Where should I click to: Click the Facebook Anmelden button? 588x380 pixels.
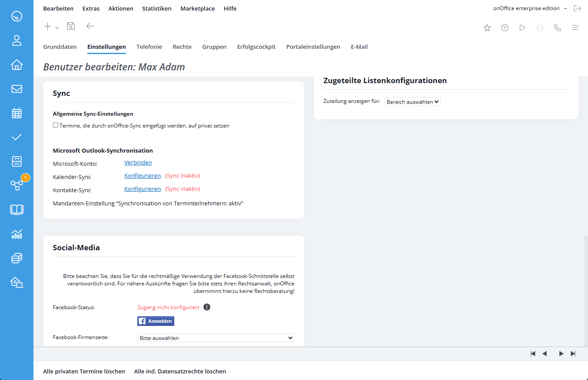[x=156, y=321]
